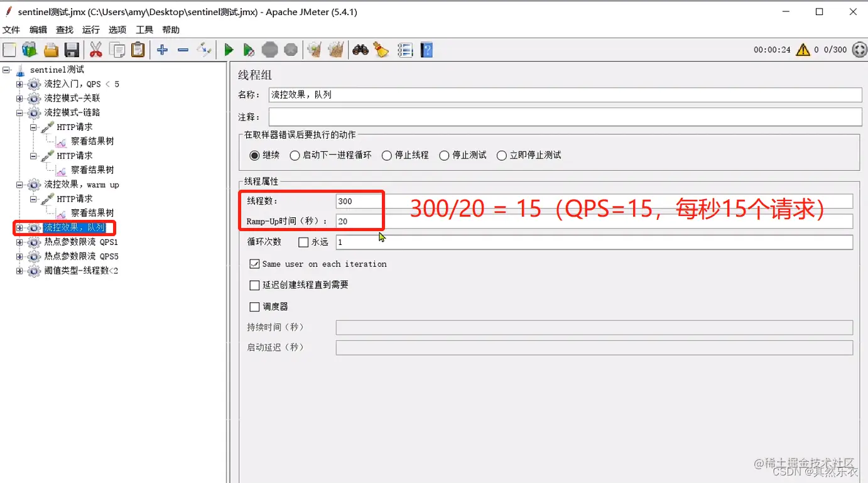This screenshot has width=868, height=483.
Task: Reset search with yellow broom icon
Action: coord(381,50)
